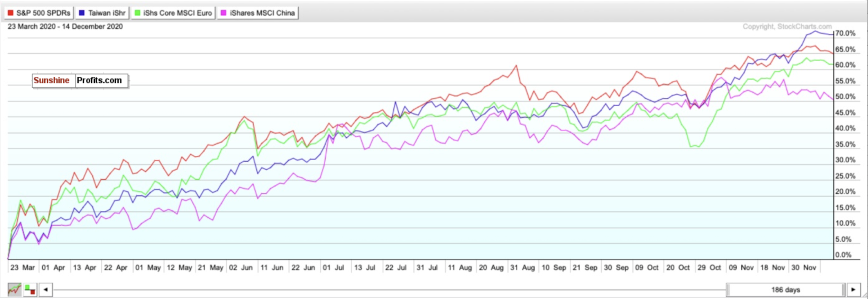Click the 5.0% axis label
This screenshot has height=299, width=868.
click(843, 239)
